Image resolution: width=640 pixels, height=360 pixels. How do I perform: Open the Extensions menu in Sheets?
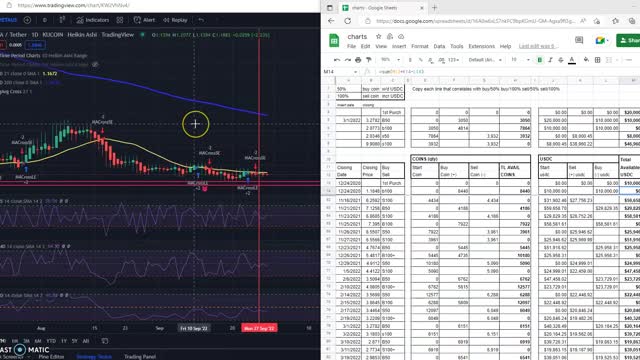(482, 46)
